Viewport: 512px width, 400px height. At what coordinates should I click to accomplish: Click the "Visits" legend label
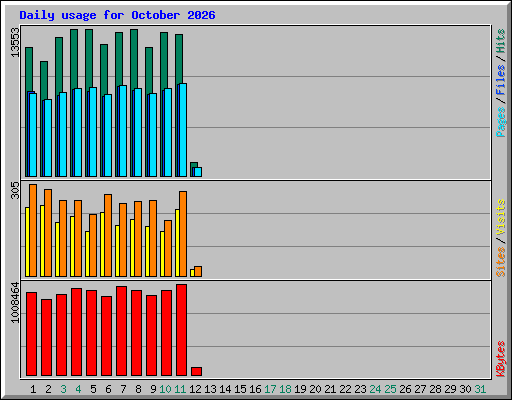[500, 217]
